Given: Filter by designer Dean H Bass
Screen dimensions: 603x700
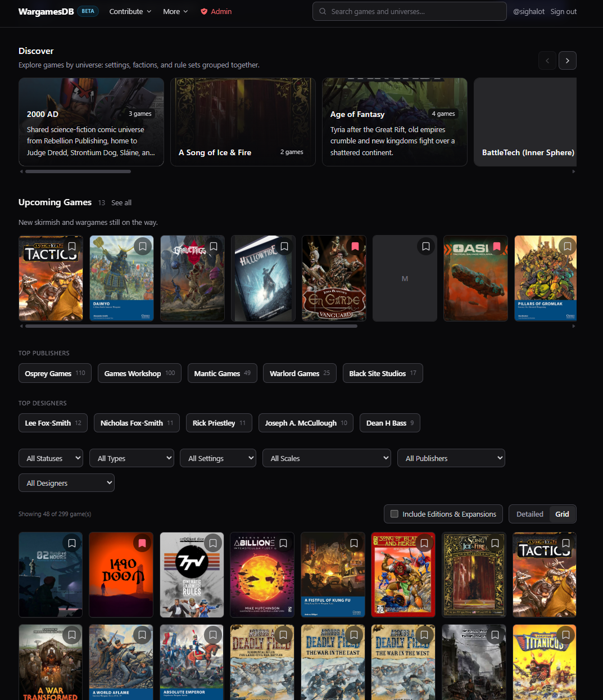Looking at the screenshot, I should tap(390, 423).
